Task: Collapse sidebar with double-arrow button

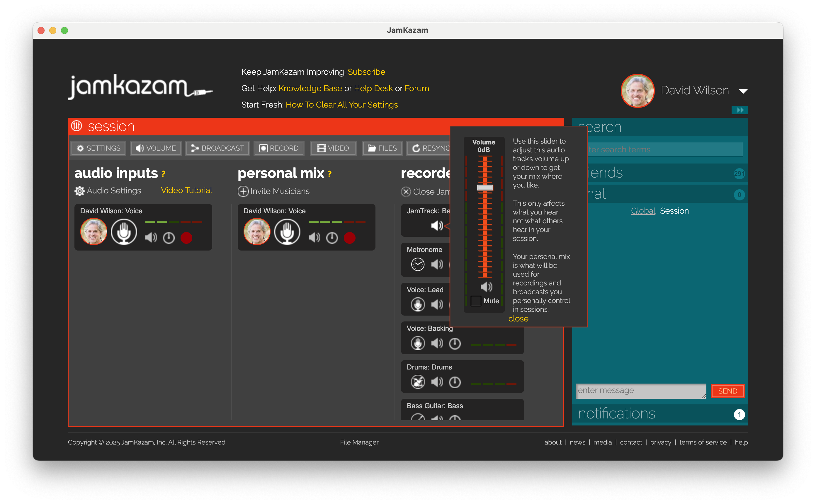Action: (x=739, y=110)
